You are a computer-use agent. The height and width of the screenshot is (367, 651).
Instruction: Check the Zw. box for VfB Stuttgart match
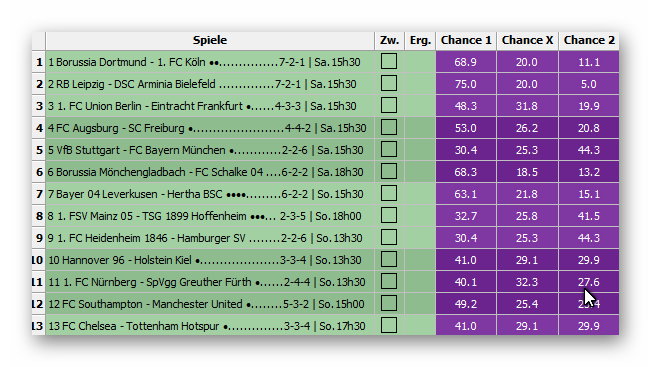[389, 149]
